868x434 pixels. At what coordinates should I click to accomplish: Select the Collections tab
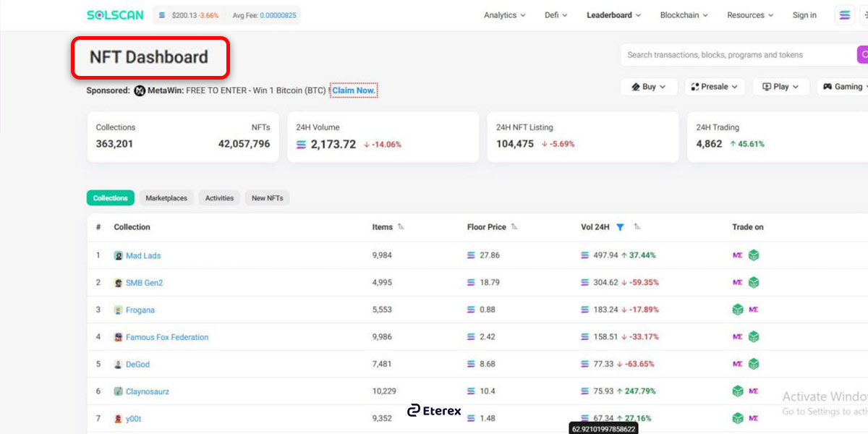tap(111, 198)
